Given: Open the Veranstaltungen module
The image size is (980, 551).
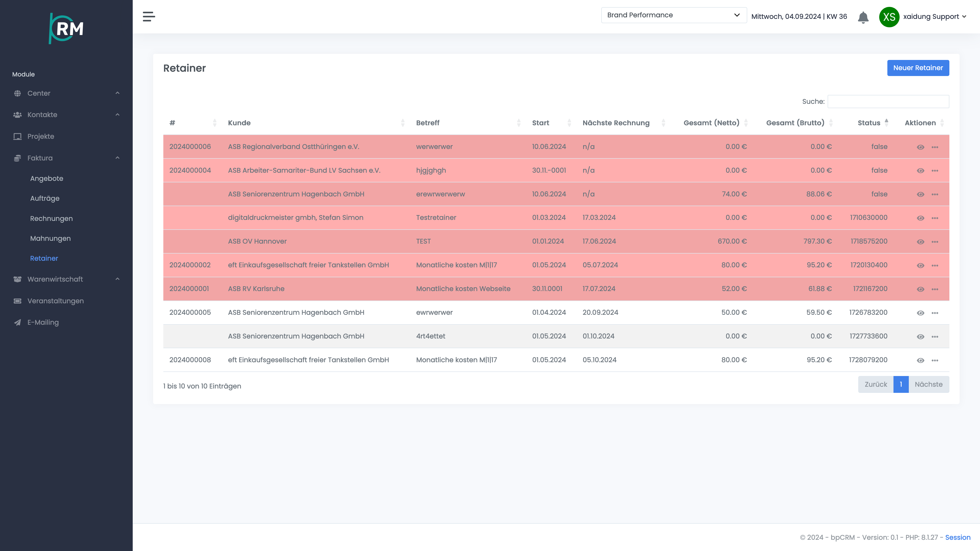Looking at the screenshot, I should pyautogui.click(x=56, y=301).
